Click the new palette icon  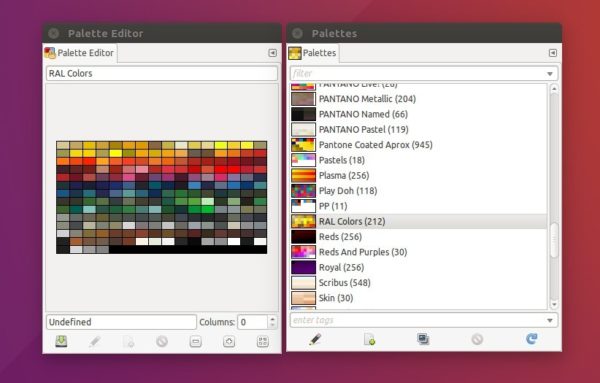point(369,339)
